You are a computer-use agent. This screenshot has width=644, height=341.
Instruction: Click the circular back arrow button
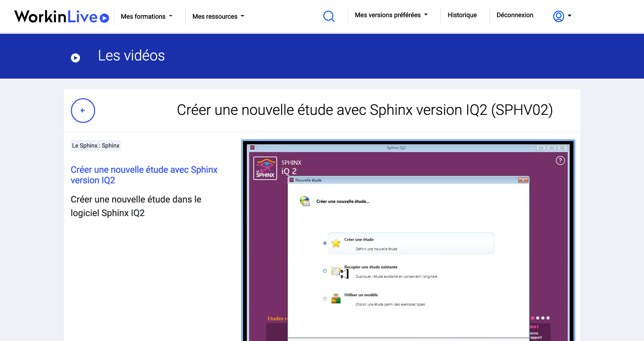(83, 110)
